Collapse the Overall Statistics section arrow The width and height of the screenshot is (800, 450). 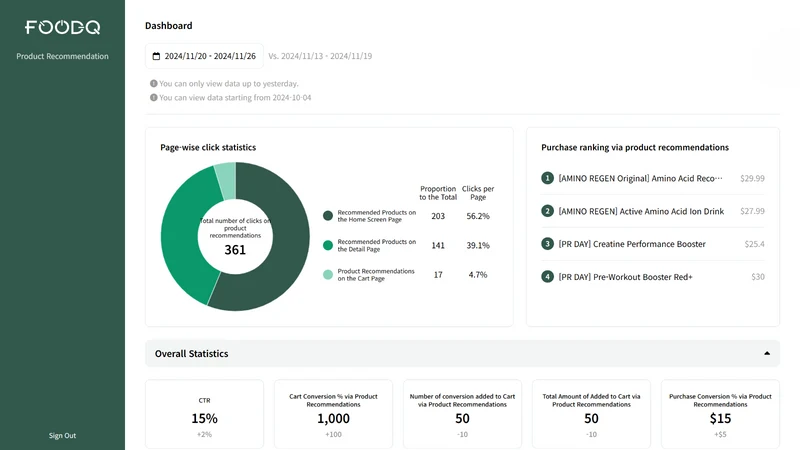tap(767, 353)
